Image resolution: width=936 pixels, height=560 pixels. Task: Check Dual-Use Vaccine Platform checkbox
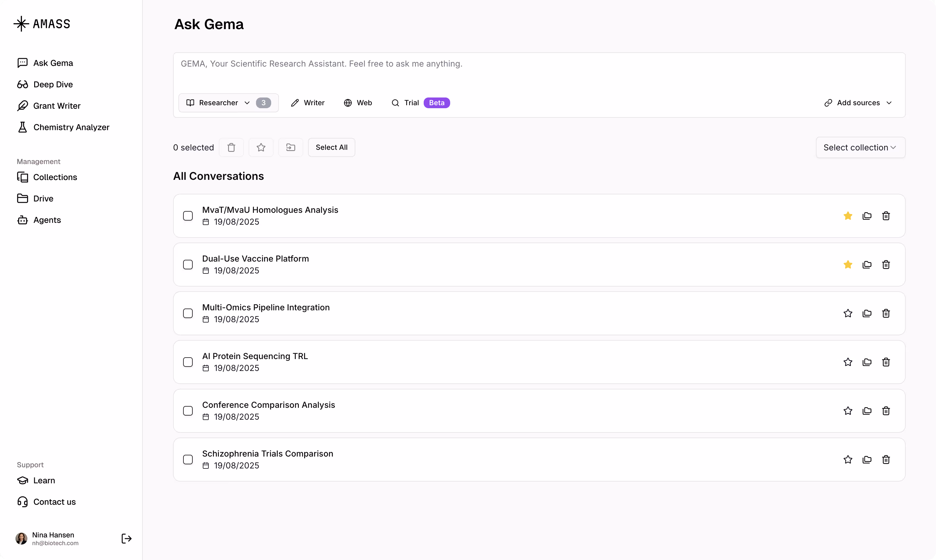pos(188,265)
